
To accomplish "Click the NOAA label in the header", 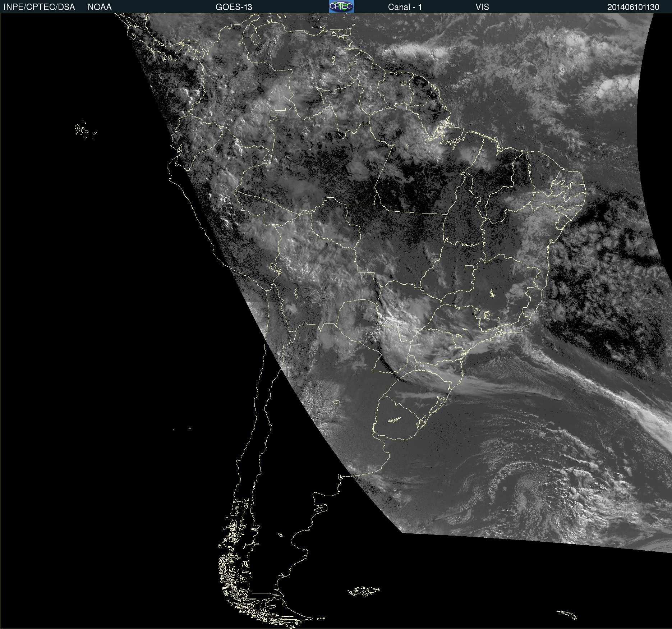I will [100, 7].
